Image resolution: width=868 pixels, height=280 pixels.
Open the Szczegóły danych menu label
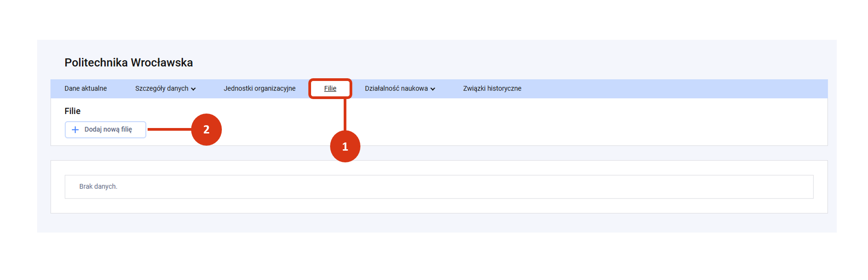pyautogui.click(x=162, y=89)
